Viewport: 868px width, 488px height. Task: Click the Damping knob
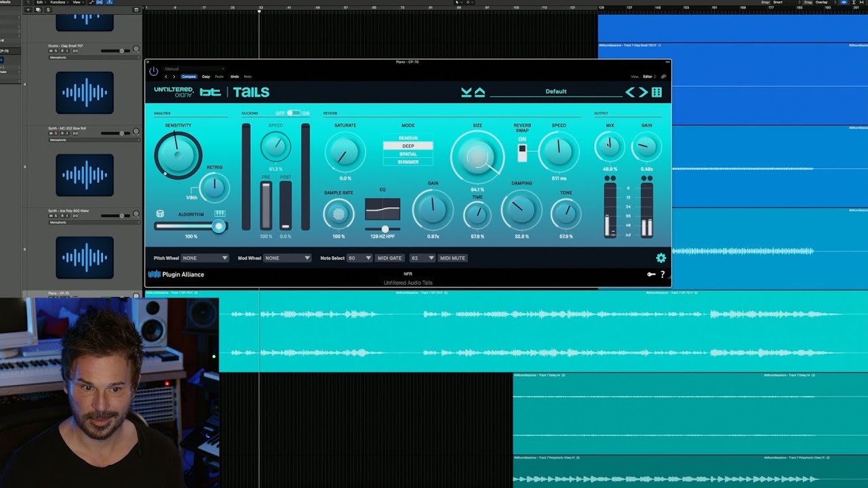[521, 209]
